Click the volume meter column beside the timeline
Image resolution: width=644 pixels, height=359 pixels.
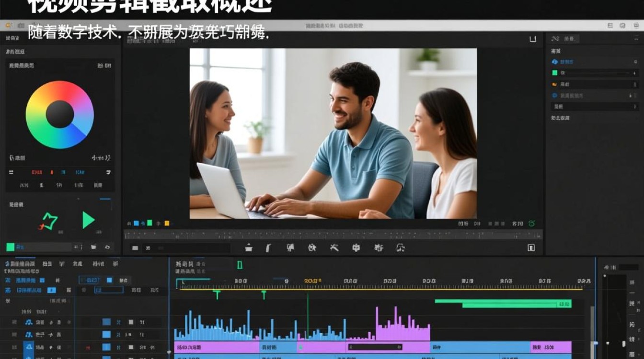point(615,316)
